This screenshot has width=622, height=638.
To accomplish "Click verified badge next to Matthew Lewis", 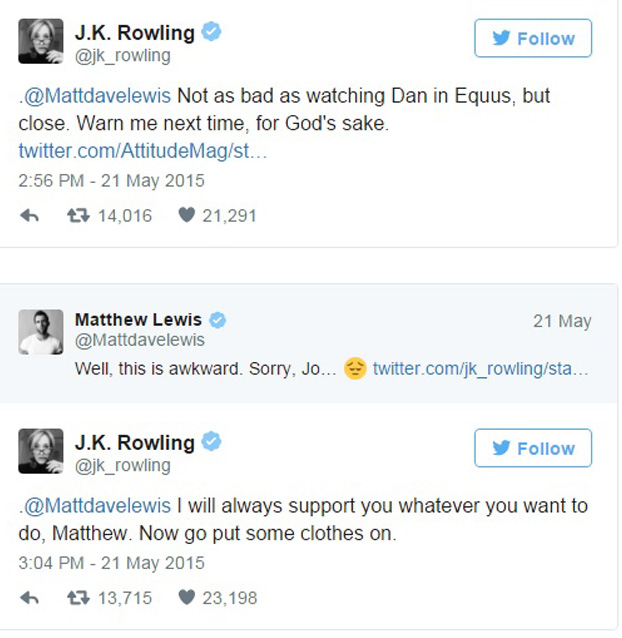I will pyautogui.click(x=217, y=320).
